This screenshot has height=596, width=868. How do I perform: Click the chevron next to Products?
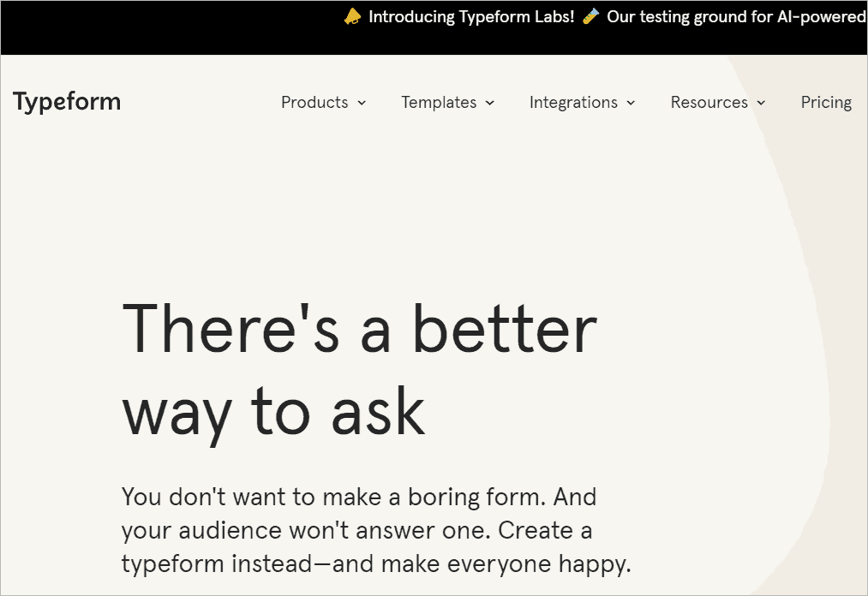click(362, 103)
